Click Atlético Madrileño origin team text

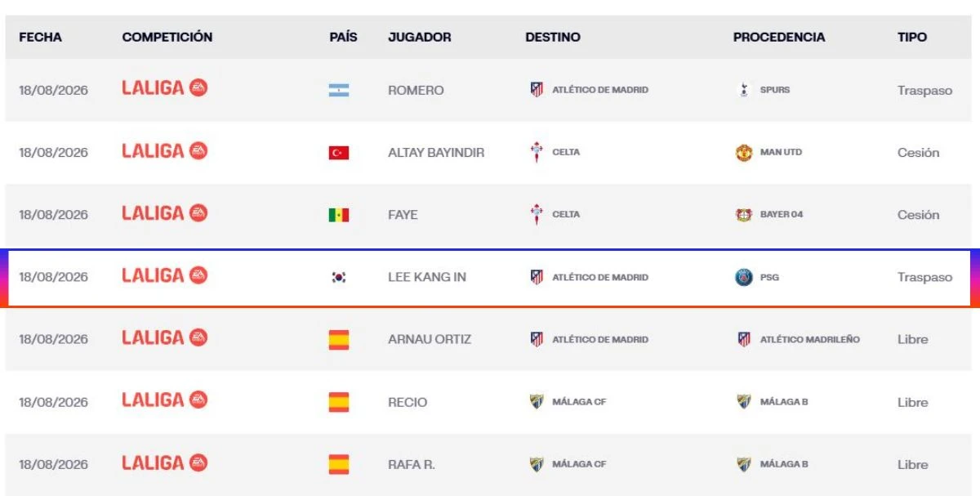809,339
